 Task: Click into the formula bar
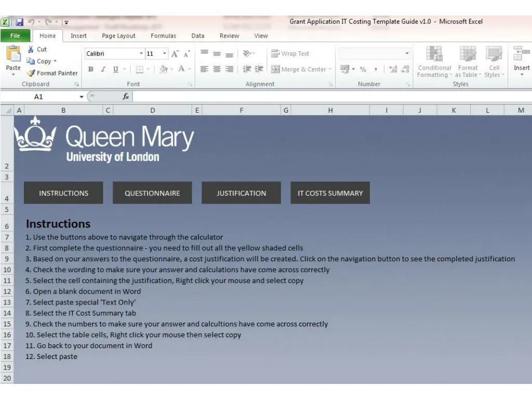coord(332,97)
